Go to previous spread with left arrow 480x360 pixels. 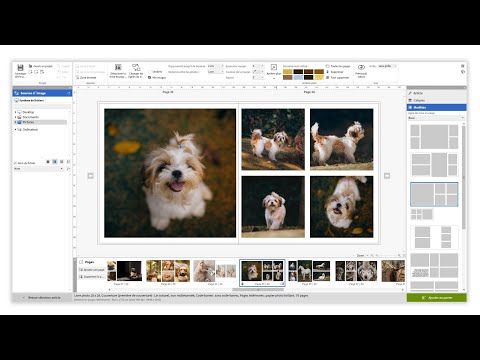90,176
